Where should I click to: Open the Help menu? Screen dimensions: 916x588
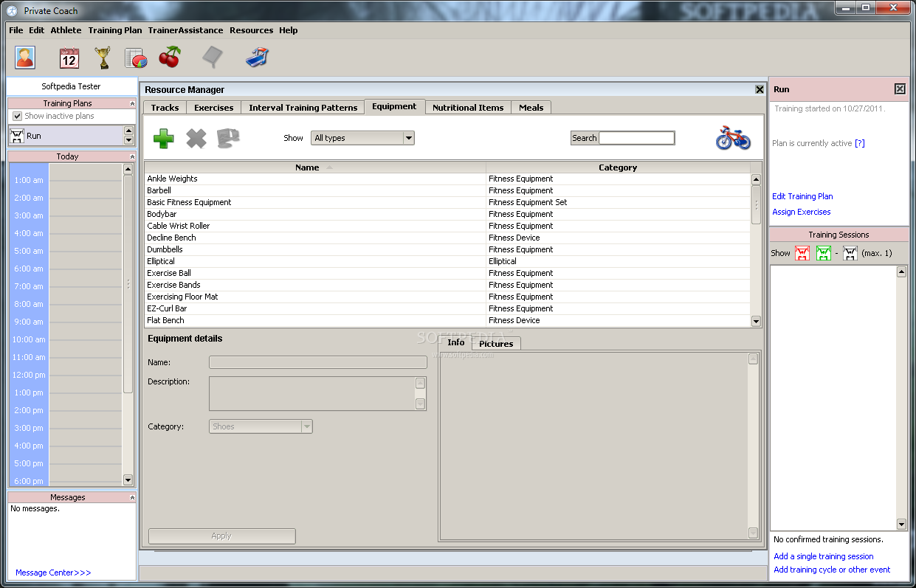click(x=289, y=30)
